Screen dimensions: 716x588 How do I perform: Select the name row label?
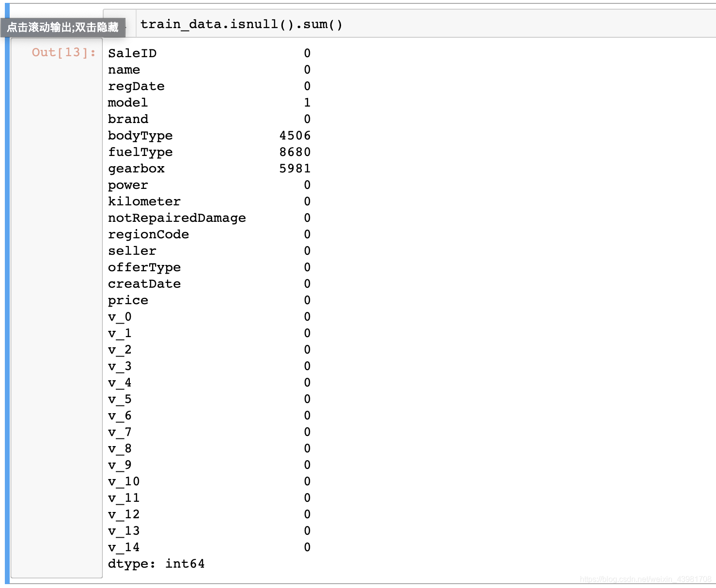click(124, 70)
